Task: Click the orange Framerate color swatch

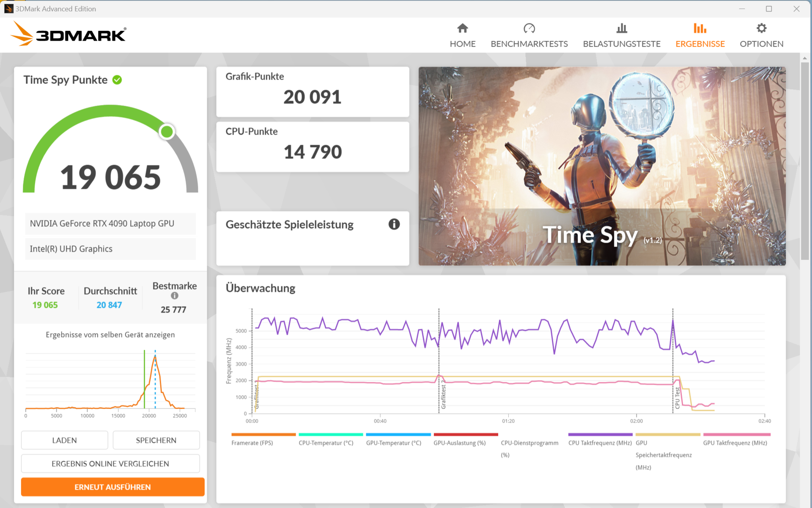Action: 263,434
